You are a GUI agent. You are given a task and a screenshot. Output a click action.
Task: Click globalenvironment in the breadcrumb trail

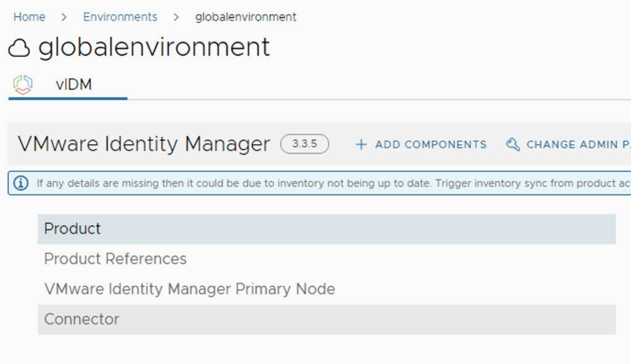pos(245,17)
